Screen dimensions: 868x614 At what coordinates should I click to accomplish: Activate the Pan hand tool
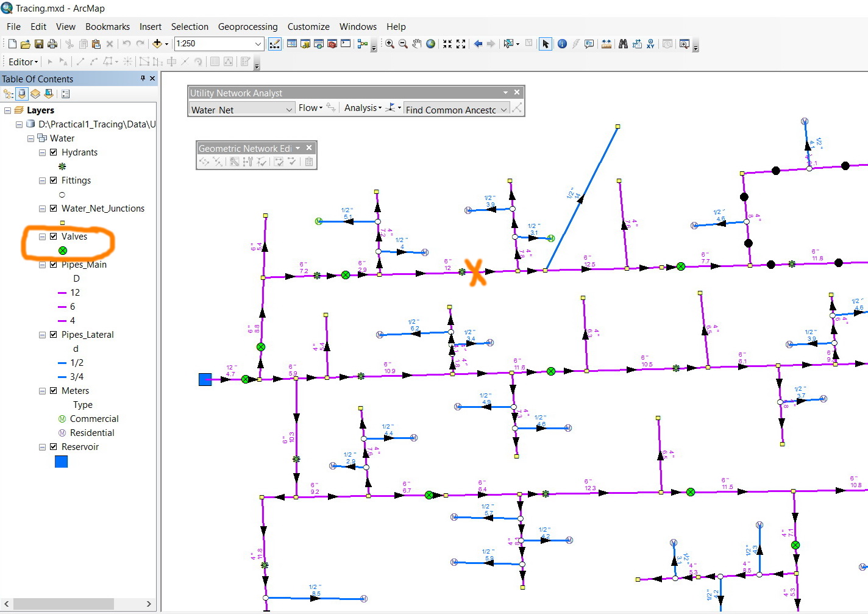pyautogui.click(x=417, y=44)
